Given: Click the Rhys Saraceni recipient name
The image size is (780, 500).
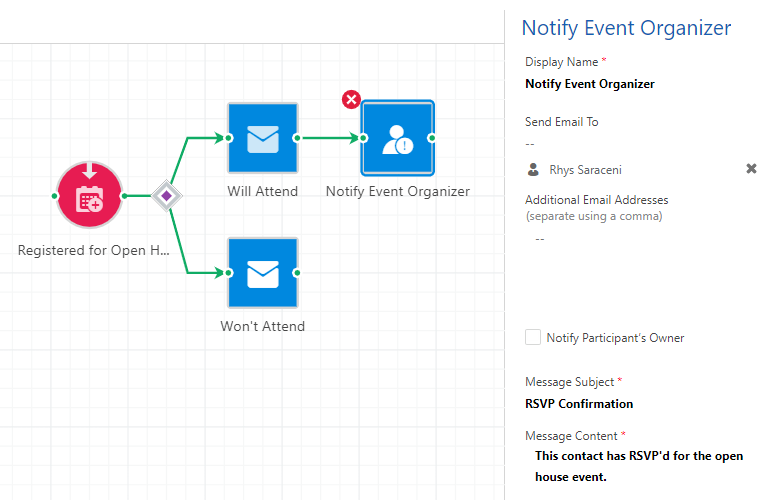Looking at the screenshot, I should (585, 170).
